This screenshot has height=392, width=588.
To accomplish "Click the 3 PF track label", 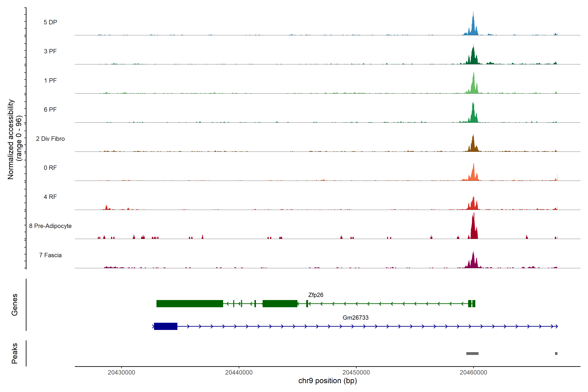I will click(x=50, y=51).
